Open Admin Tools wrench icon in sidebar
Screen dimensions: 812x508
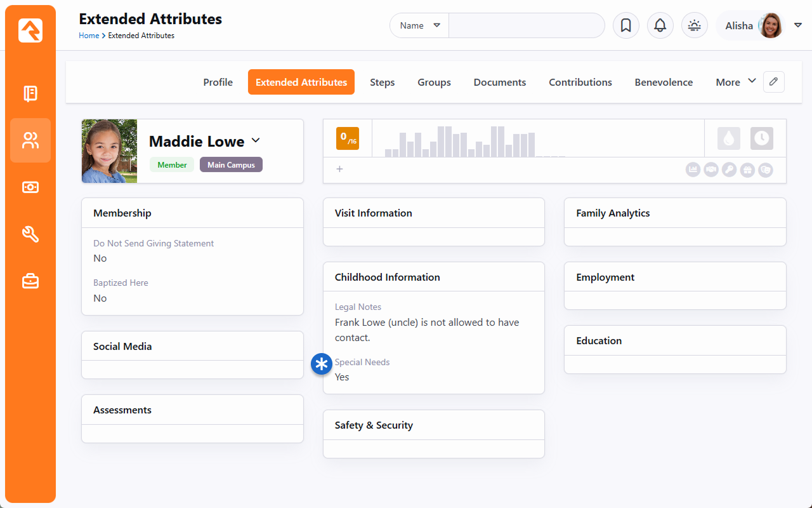point(30,234)
